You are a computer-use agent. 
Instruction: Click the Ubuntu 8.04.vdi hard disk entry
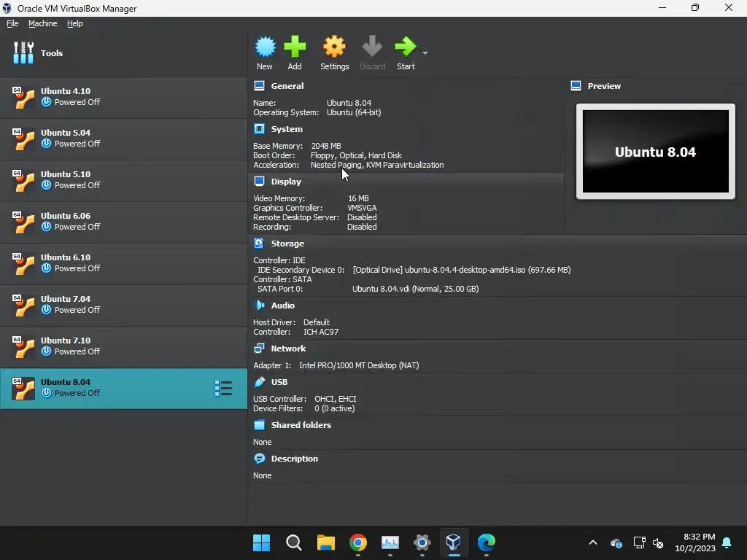[415, 289]
